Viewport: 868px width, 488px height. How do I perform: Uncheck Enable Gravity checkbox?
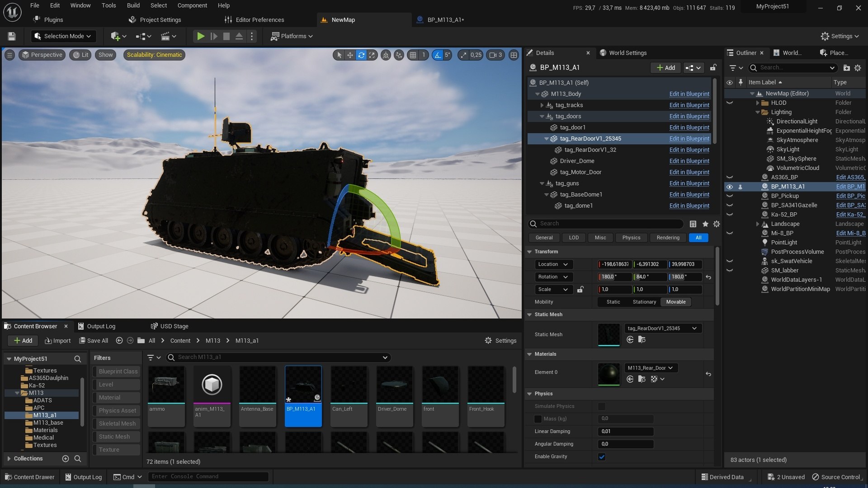tap(602, 457)
